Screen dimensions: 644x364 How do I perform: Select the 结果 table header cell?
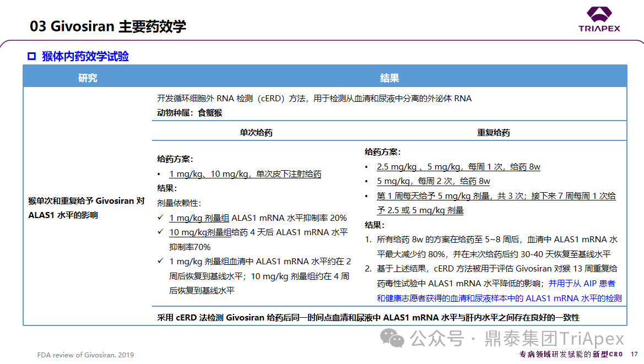pos(389,78)
